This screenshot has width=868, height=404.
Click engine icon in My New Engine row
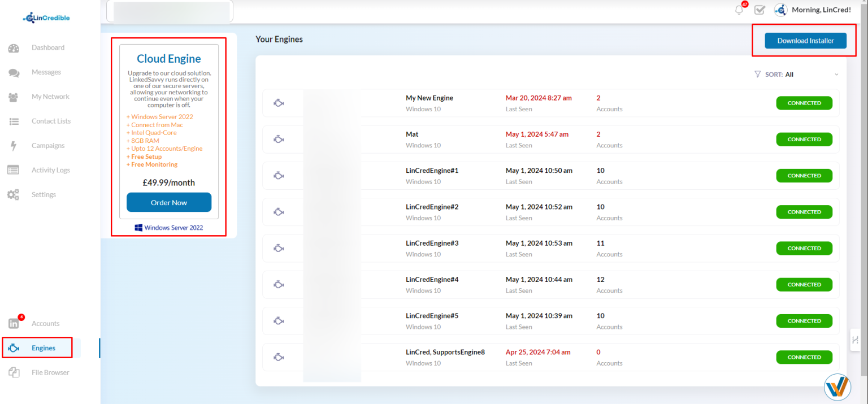pyautogui.click(x=279, y=103)
